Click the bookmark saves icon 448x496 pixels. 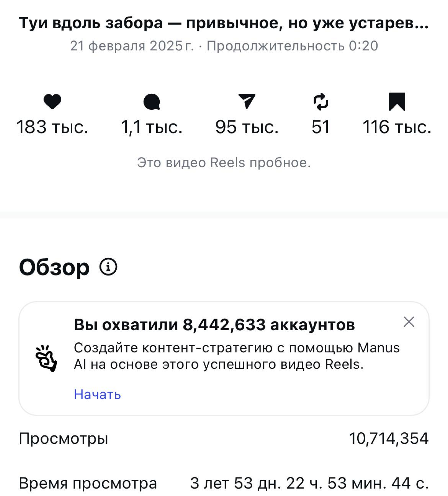coord(397,101)
